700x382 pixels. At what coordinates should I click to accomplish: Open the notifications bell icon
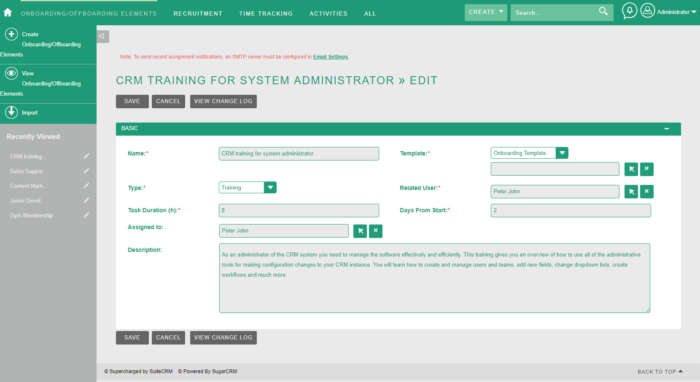[x=629, y=11]
